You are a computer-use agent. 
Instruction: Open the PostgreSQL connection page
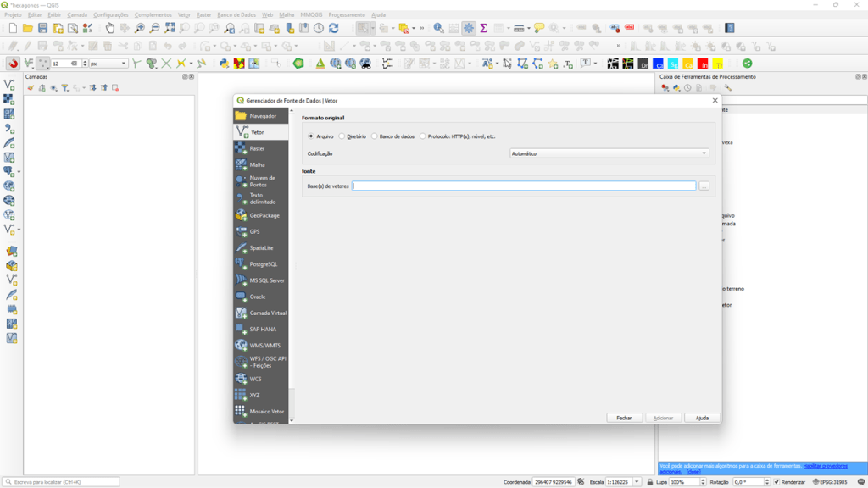(263, 264)
